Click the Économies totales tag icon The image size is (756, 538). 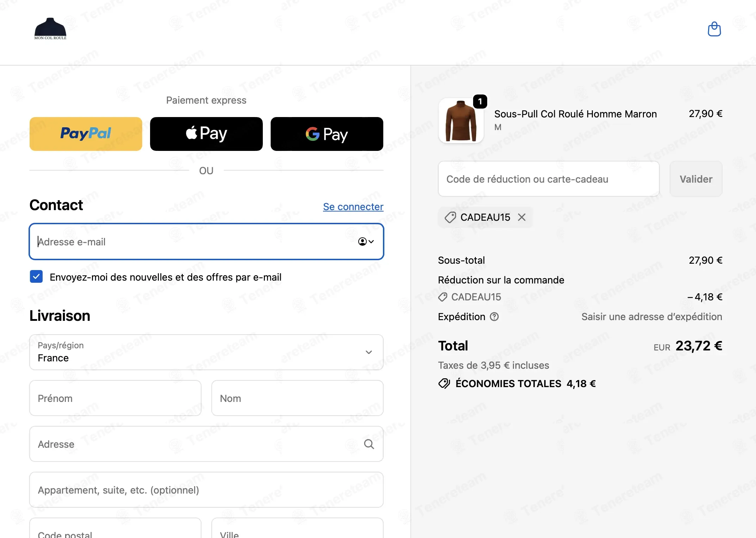tap(444, 383)
